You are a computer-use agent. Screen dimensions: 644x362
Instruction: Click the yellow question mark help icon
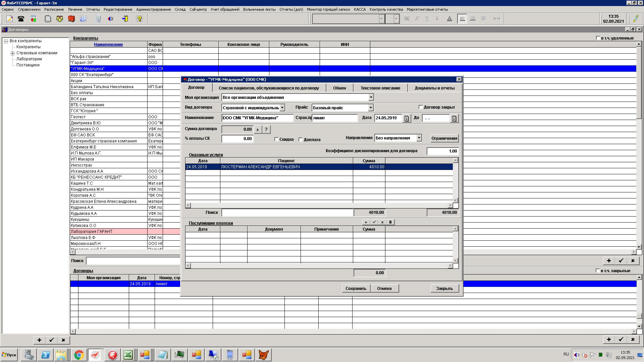140,19
